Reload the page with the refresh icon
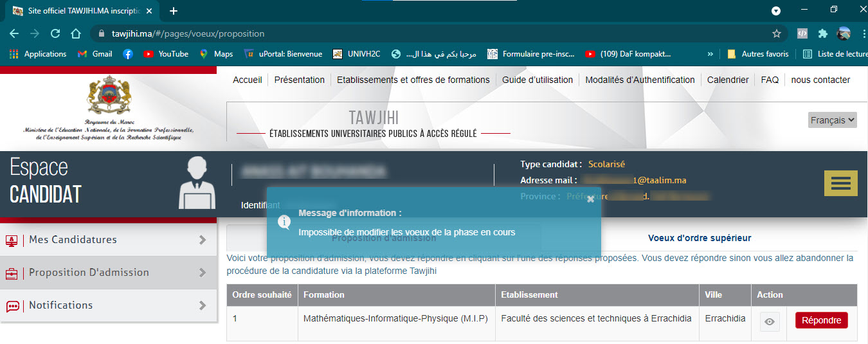Viewport: 868px width, 344px height. click(x=55, y=33)
